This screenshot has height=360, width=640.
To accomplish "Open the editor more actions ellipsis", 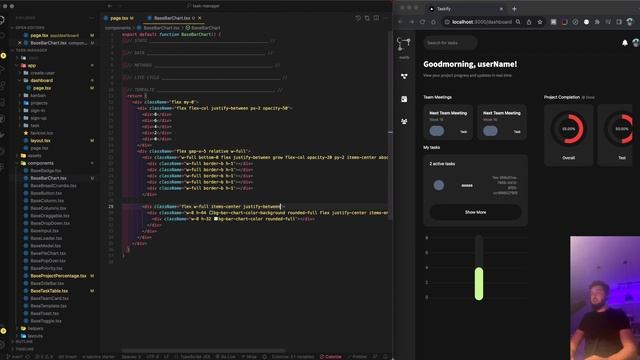I will tap(385, 18).
